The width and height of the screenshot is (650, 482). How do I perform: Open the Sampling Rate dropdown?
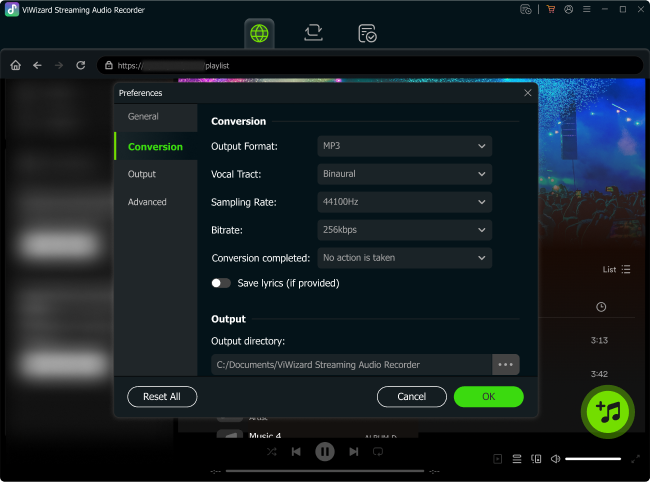404,202
